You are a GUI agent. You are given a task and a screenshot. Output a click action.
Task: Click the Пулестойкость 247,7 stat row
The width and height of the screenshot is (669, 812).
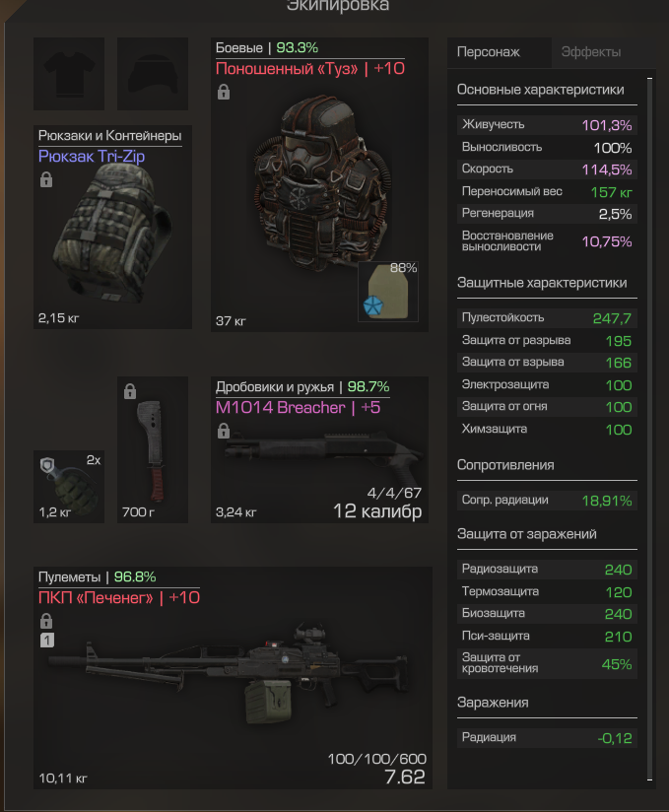[547, 318]
